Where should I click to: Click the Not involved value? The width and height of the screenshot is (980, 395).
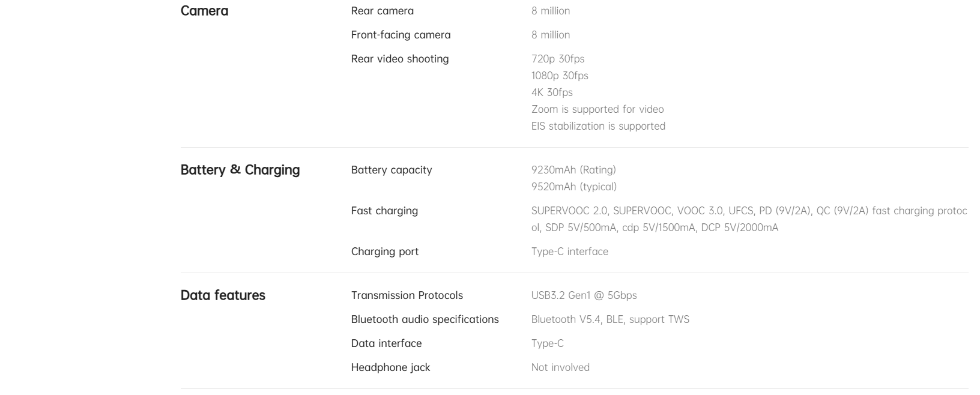(560, 367)
